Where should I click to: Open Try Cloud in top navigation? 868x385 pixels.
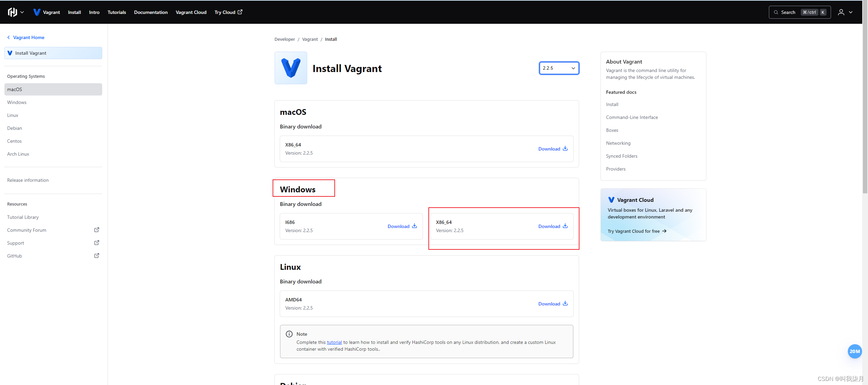[x=228, y=12]
